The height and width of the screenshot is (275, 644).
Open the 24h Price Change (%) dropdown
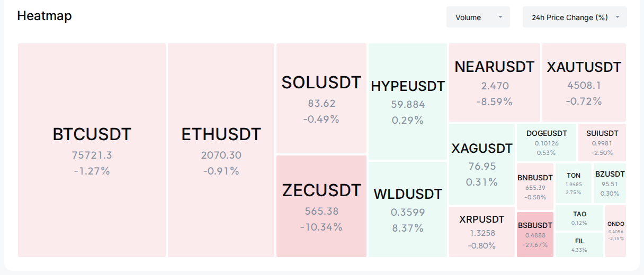click(575, 17)
